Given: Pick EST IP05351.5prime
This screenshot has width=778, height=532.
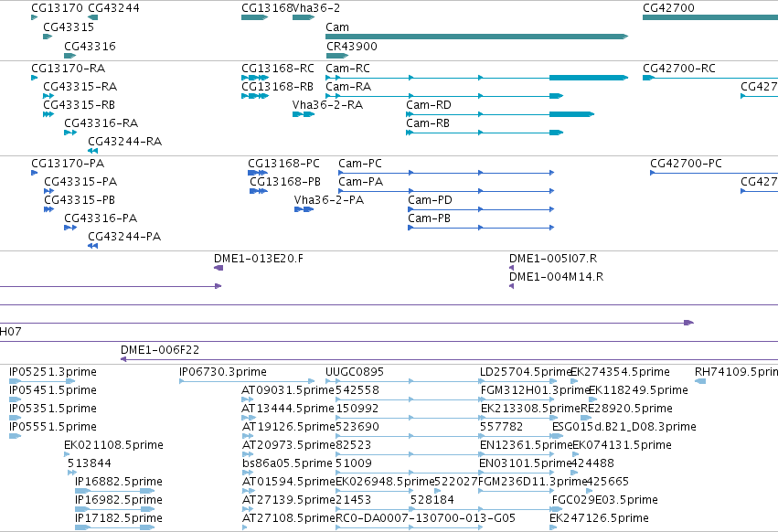Looking at the screenshot, I should [x=53, y=409].
